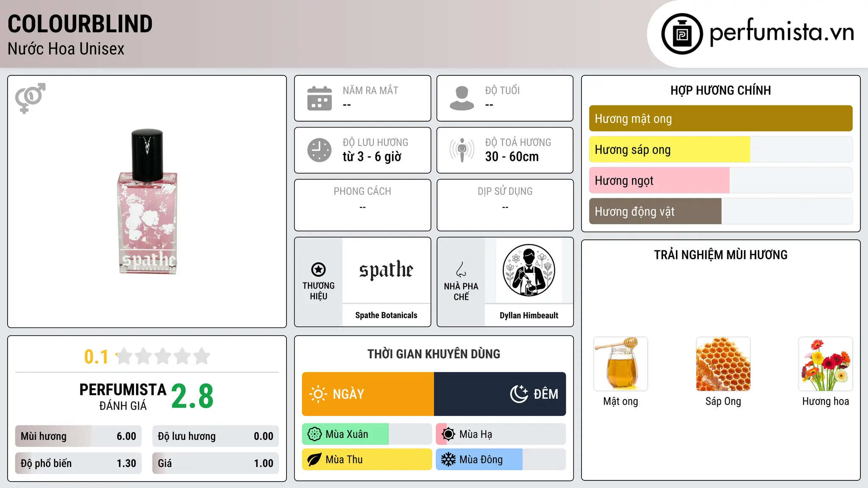868x488 pixels.
Task: Click the snowflake icon for Mùa Đông
Action: (x=448, y=460)
